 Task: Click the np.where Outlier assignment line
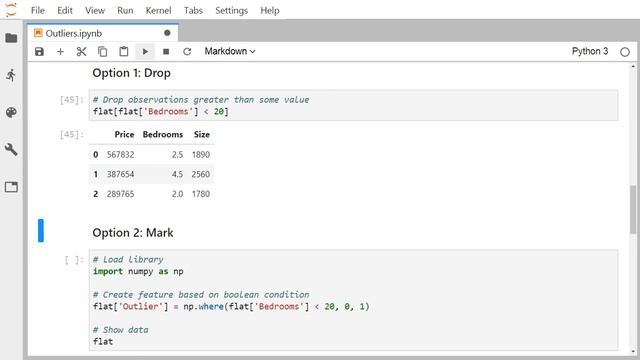click(231, 307)
